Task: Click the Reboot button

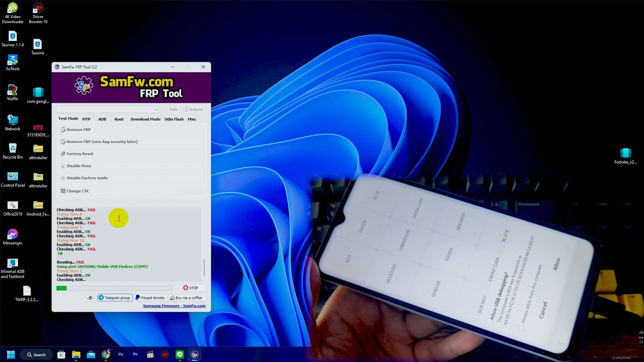Action: coord(193,109)
